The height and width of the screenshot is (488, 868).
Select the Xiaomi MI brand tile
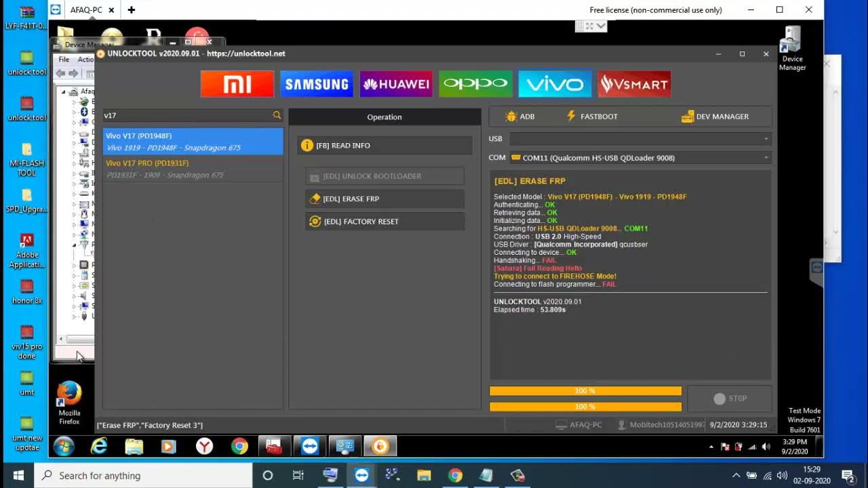pos(237,84)
